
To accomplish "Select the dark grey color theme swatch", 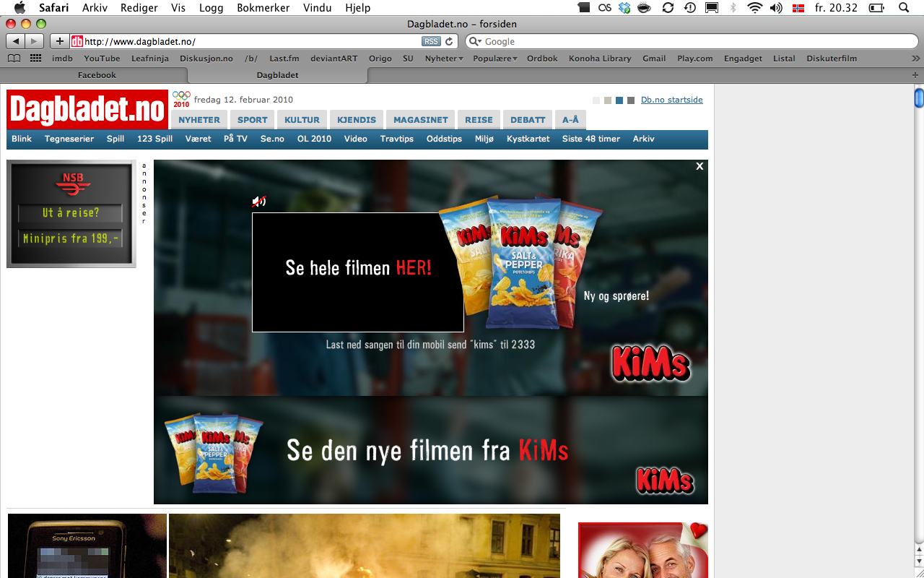I will (x=631, y=100).
